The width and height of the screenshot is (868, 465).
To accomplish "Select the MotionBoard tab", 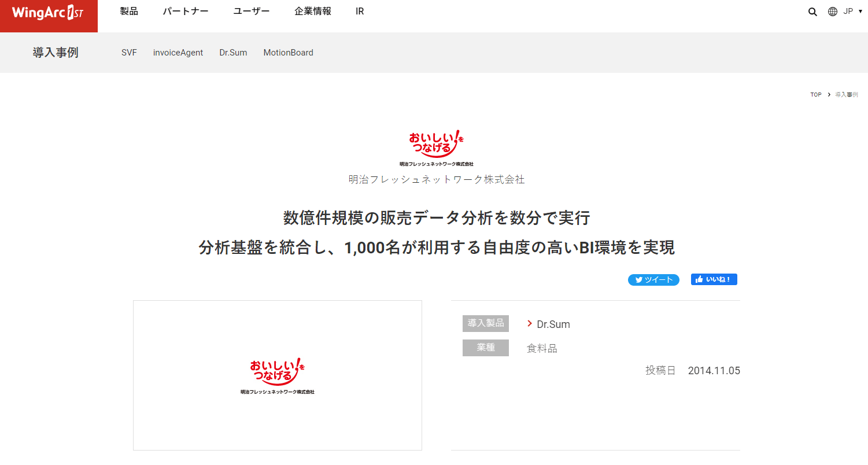I will [289, 53].
